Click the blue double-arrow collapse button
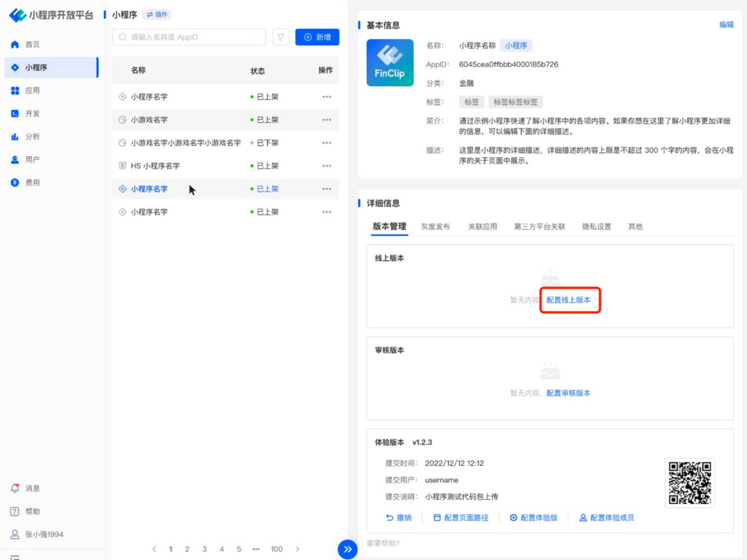The image size is (747, 560). pyautogui.click(x=347, y=549)
